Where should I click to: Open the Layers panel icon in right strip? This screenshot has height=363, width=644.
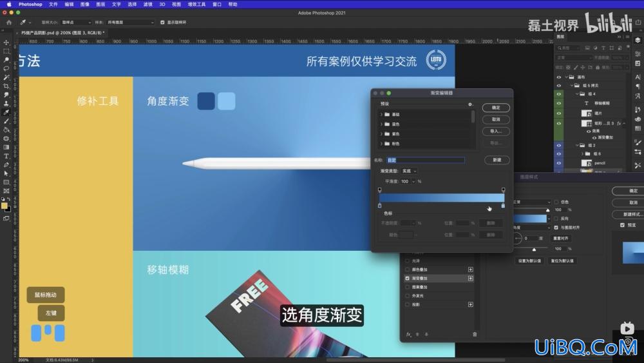[638, 40]
